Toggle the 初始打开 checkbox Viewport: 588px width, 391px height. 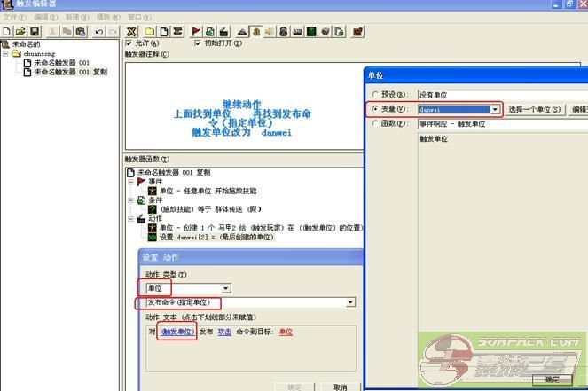tap(198, 43)
